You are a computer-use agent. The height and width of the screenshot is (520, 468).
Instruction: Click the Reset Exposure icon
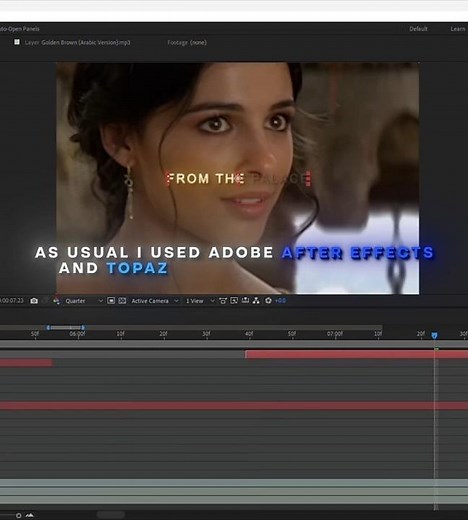pyautogui.click(x=268, y=301)
